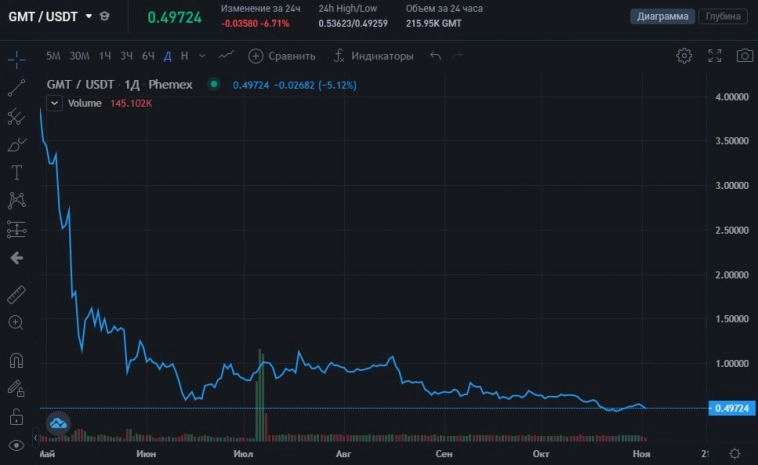
Task: Select the weekly Н timeframe
Action: (184, 56)
